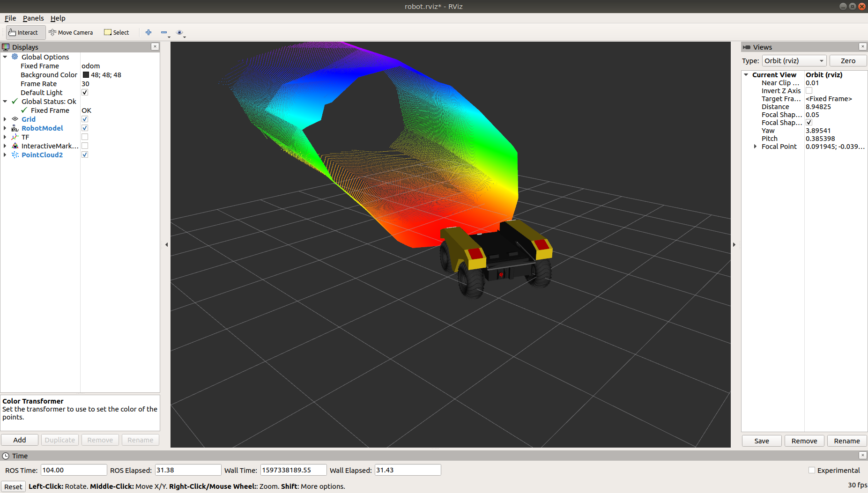Open the view Type dropdown
868x493 pixels.
click(x=794, y=61)
